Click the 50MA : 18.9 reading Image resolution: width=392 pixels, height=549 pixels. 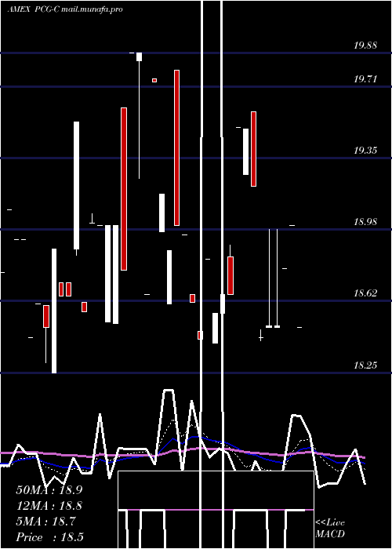point(49,490)
